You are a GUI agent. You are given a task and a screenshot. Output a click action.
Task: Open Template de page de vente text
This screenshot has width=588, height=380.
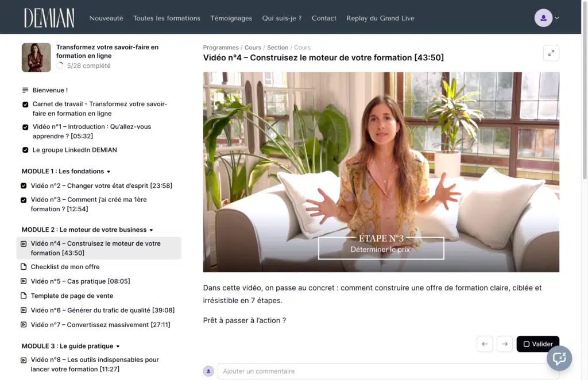72,296
